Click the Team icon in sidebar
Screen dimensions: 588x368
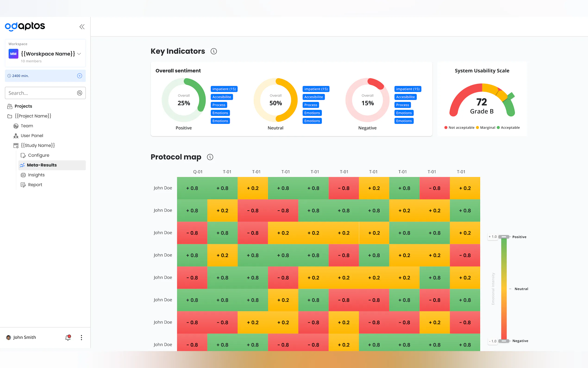16,126
